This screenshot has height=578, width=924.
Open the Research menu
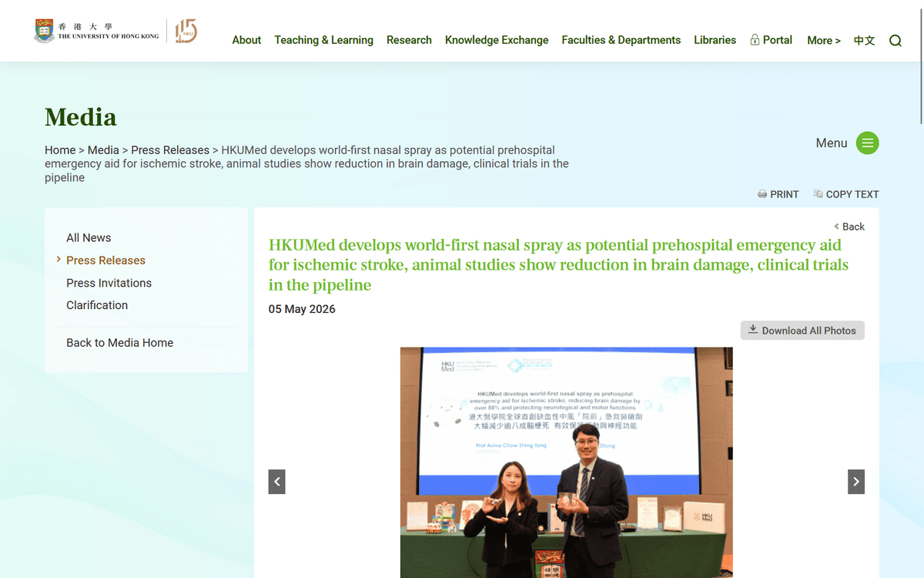(409, 40)
